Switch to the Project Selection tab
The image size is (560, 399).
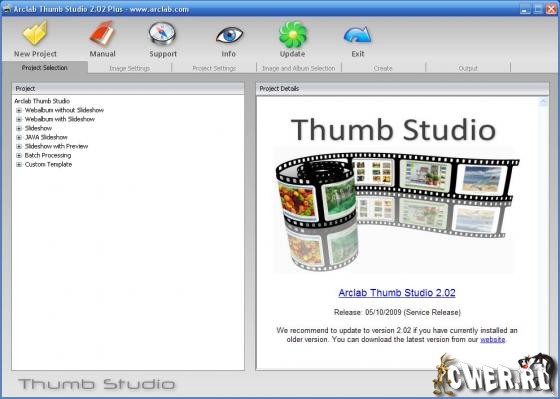(x=45, y=68)
